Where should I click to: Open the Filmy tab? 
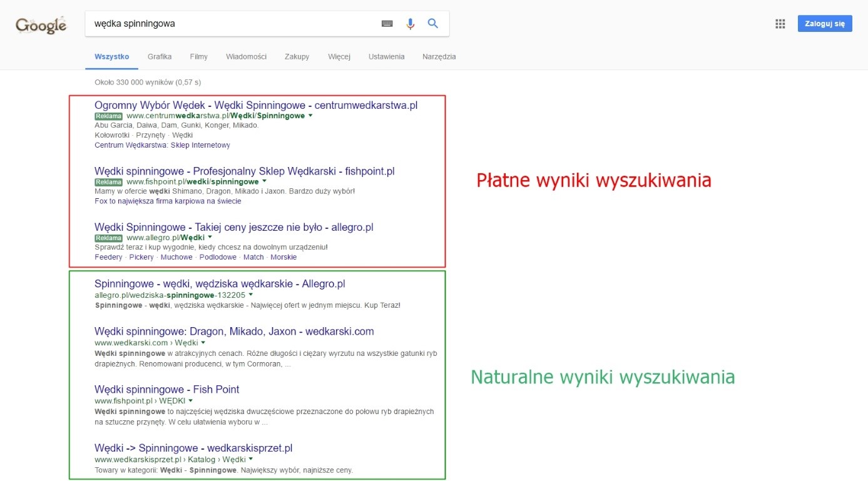[x=198, y=56]
